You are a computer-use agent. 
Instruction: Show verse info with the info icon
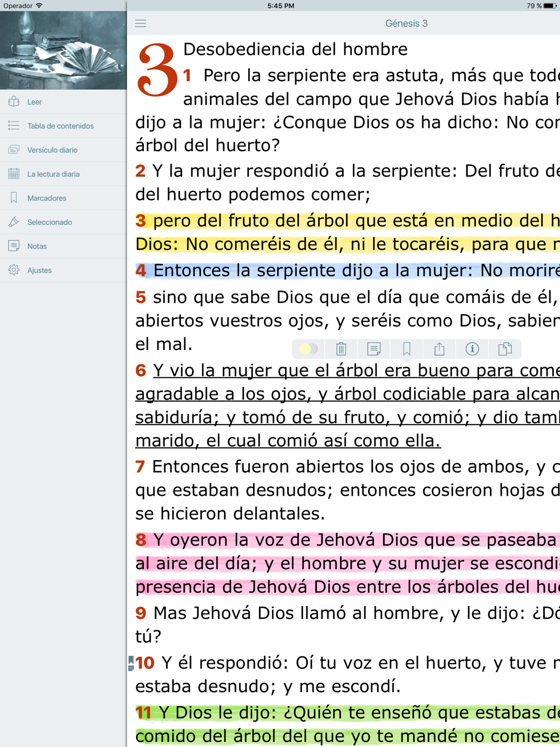click(472, 349)
